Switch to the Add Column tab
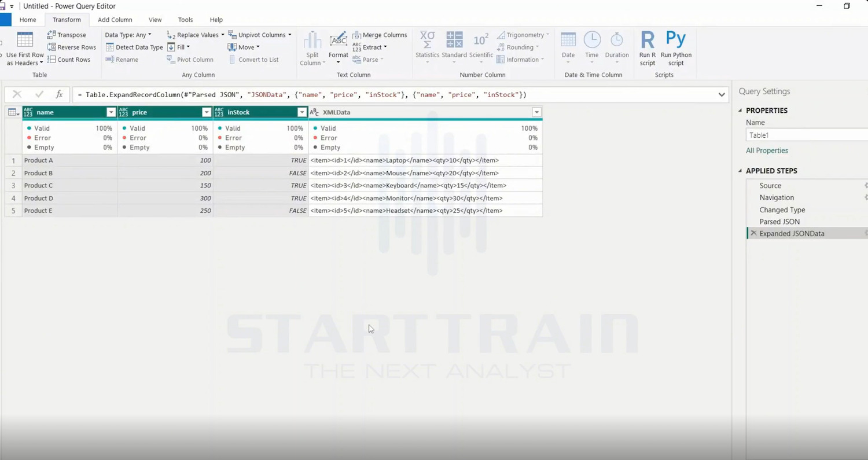 115,20
